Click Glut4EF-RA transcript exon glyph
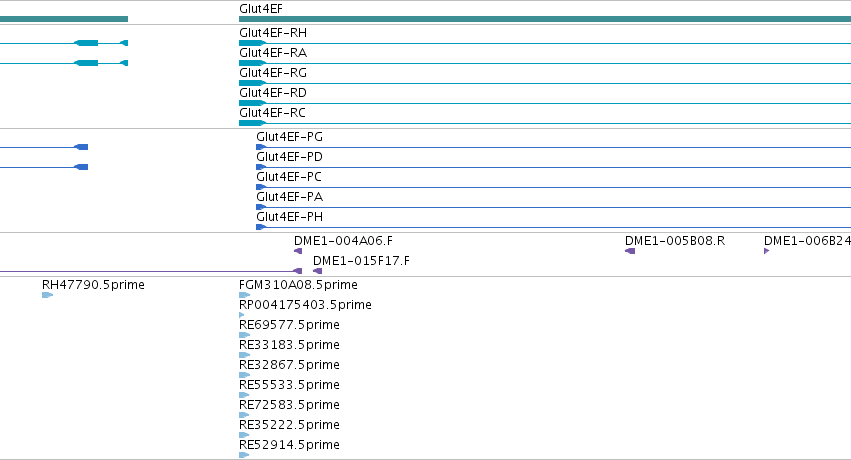851x460 pixels. (x=252, y=63)
